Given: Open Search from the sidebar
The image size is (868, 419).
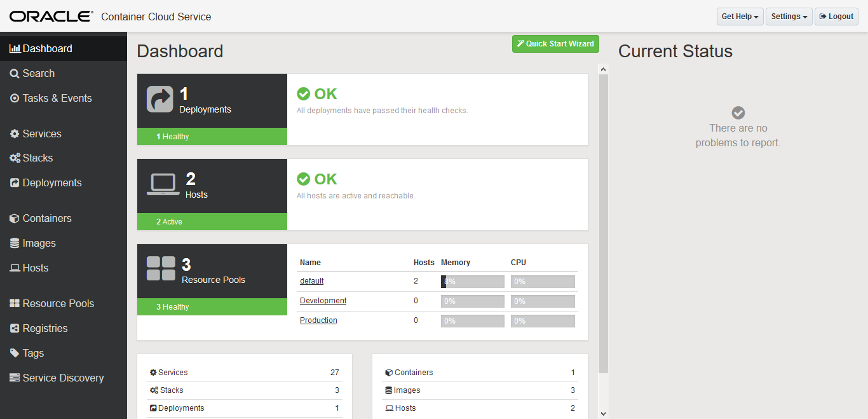Looking at the screenshot, I should (64, 74).
